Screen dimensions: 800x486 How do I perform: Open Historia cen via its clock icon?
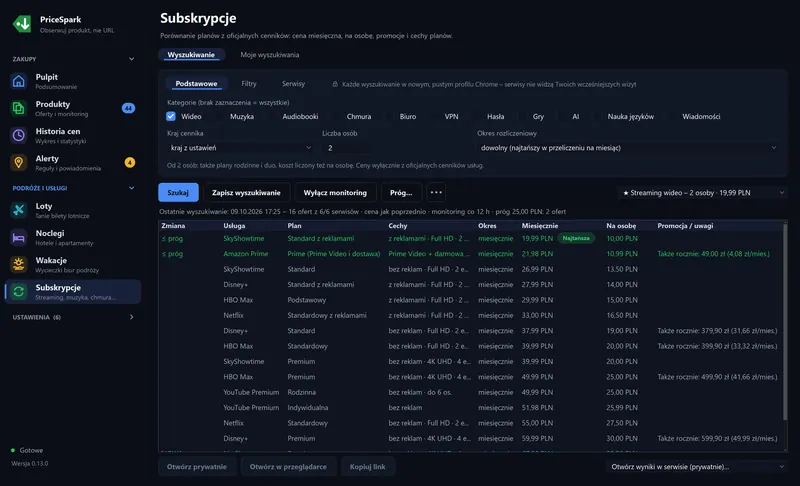point(19,135)
